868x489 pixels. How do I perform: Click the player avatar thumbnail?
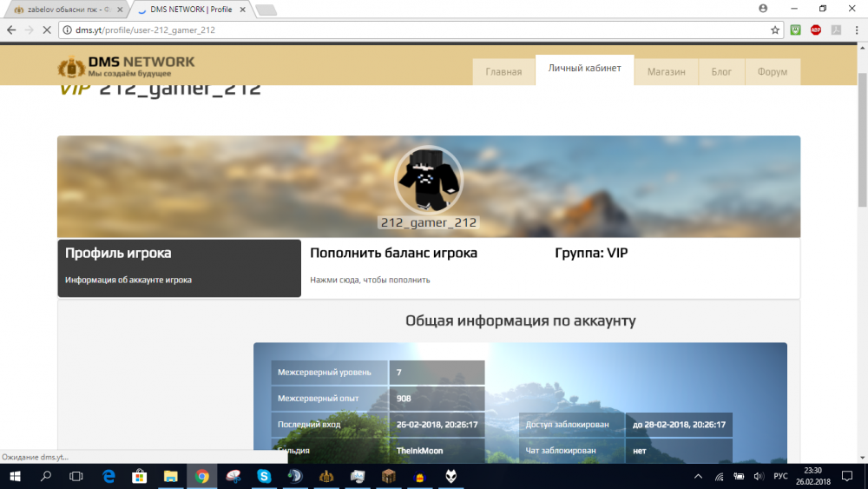coord(429,180)
